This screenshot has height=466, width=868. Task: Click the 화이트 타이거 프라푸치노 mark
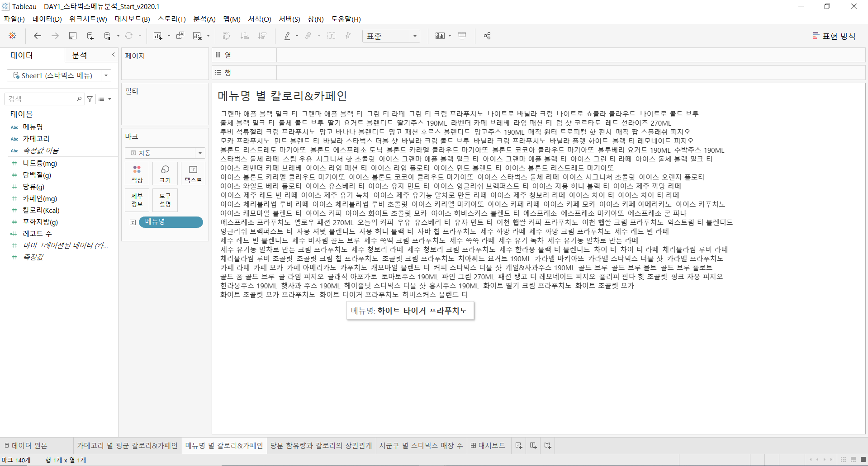[x=359, y=295]
